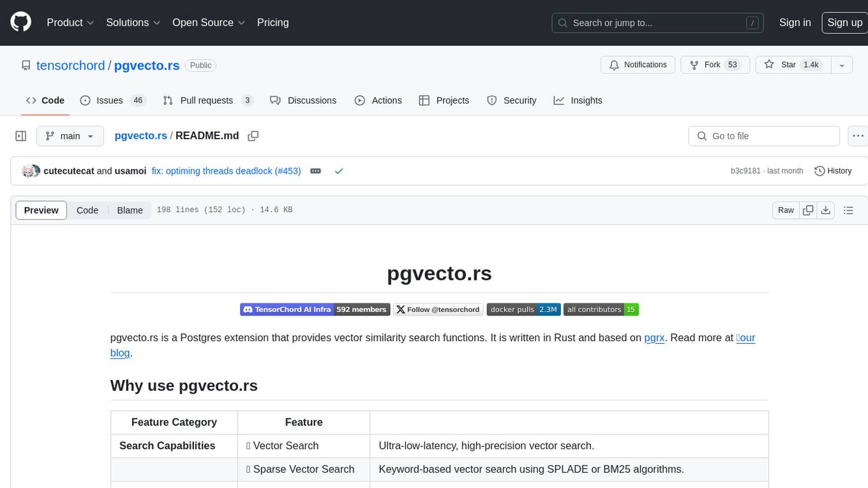Copy the README.md file path
Screen dimensions: 868x488
tap(253, 136)
